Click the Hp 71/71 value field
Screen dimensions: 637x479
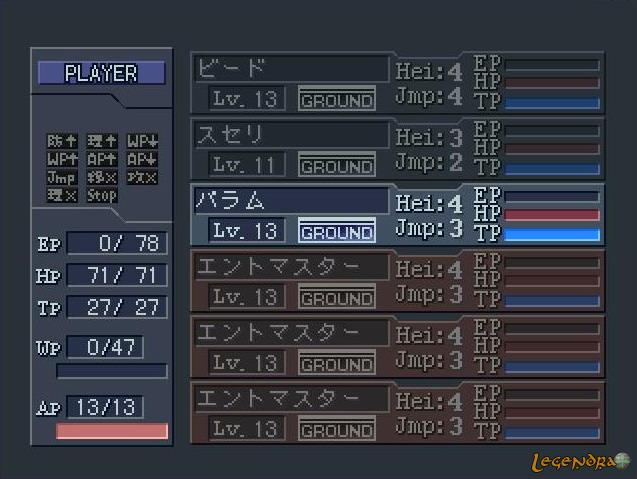(117, 275)
